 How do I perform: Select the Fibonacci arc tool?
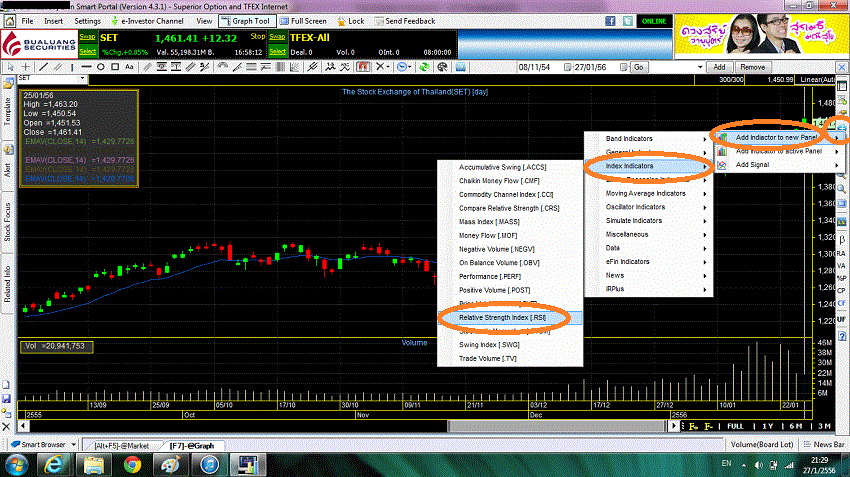(222, 67)
